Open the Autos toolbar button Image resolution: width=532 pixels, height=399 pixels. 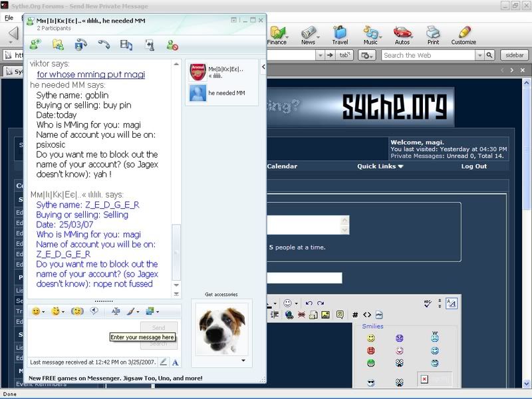point(402,35)
